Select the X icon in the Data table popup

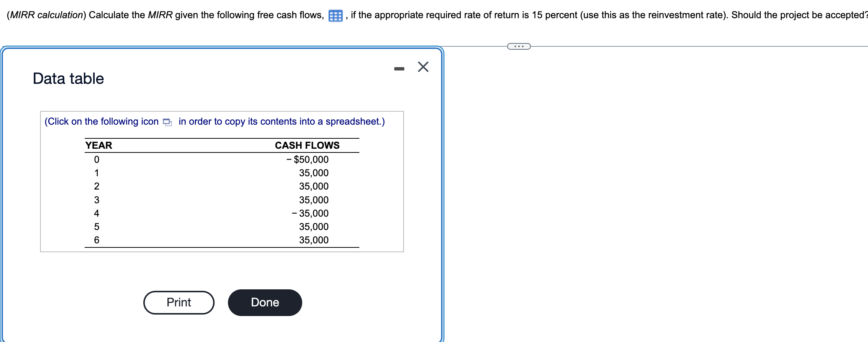click(x=423, y=67)
